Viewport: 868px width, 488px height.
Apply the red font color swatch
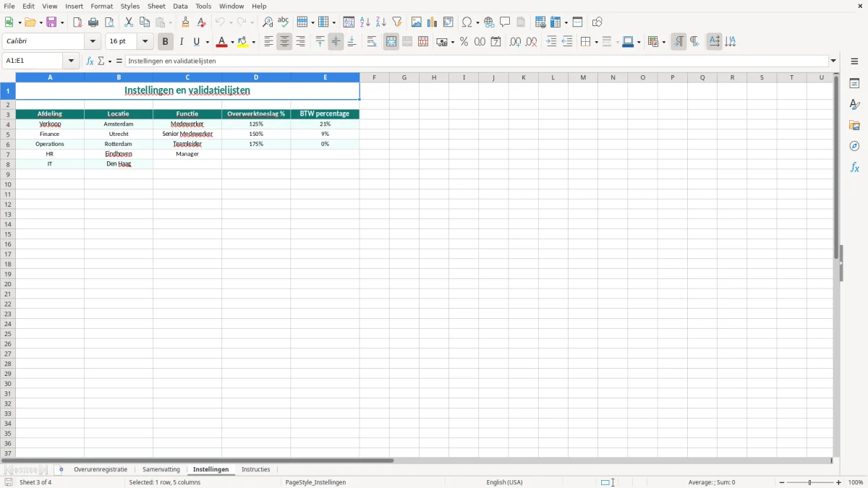[x=222, y=42]
